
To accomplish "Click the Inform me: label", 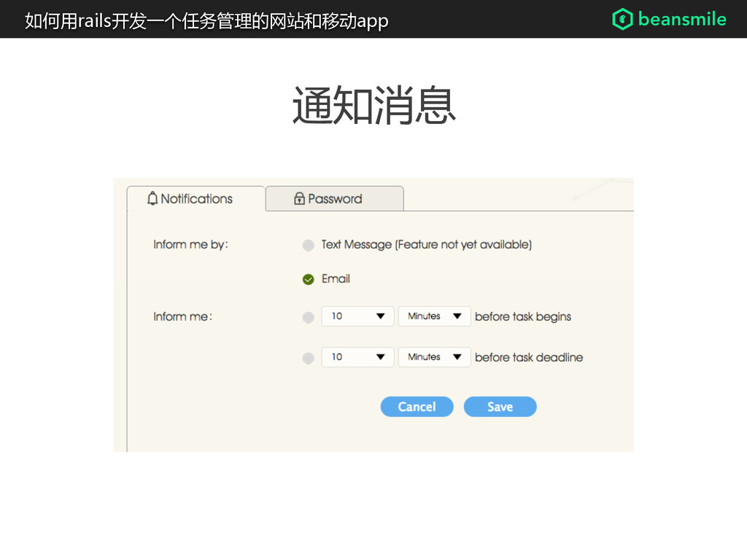I will tap(183, 316).
